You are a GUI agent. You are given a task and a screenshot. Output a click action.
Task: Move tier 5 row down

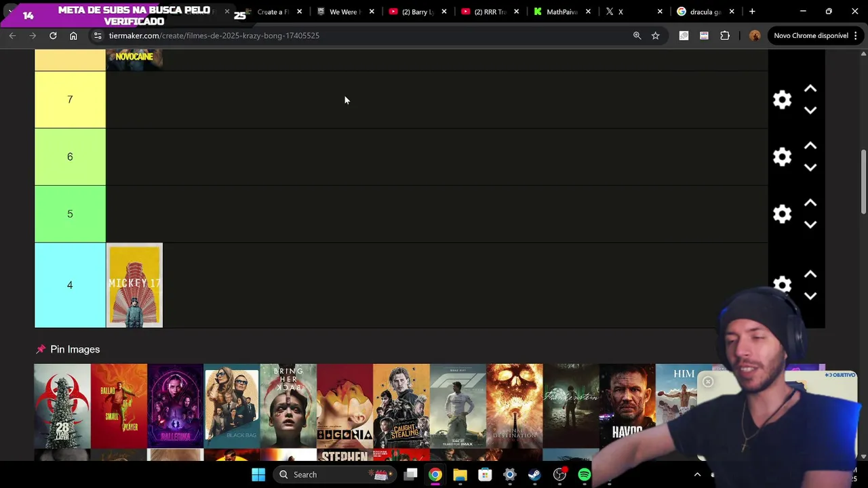click(810, 224)
